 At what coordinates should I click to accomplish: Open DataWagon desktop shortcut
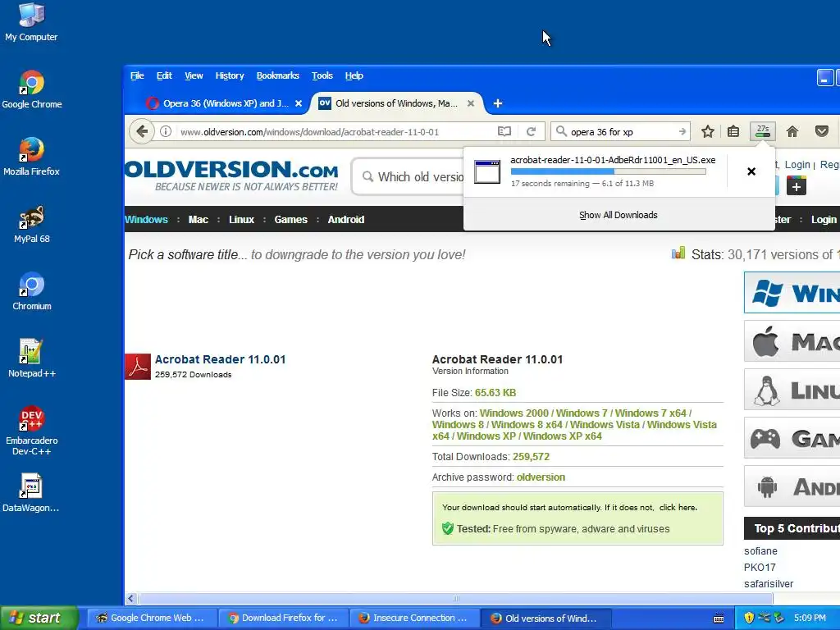(x=31, y=493)
